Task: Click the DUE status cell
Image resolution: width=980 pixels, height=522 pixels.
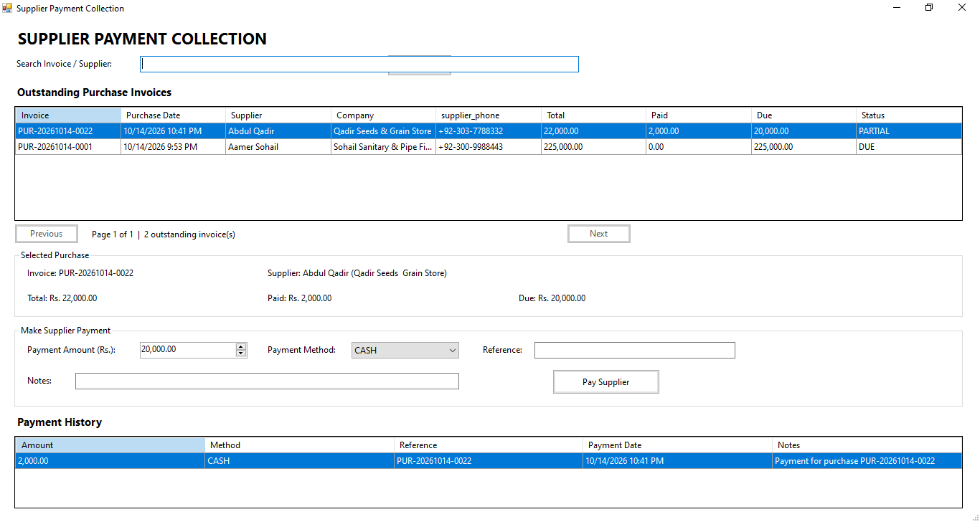Action: tap(908, 147)
